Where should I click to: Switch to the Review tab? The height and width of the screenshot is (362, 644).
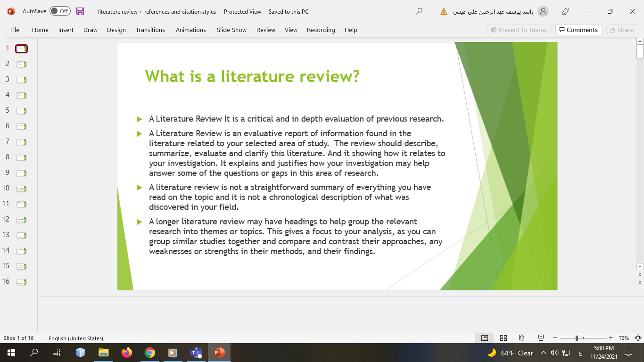[x=265, y=30]
